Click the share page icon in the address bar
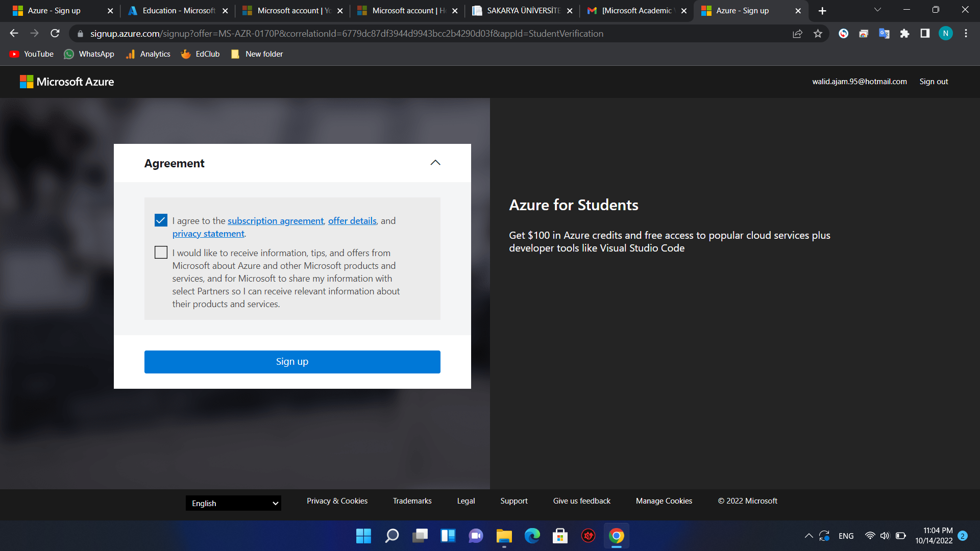Screen dimensions: 980x551 click(797, 34)
